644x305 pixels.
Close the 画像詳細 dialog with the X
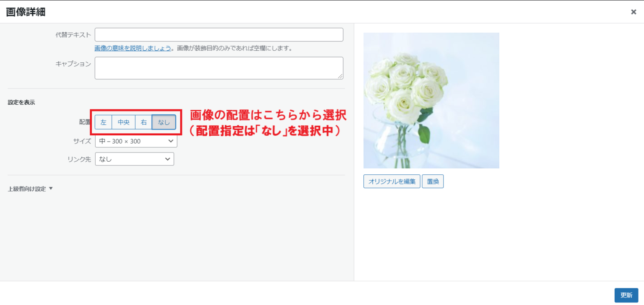(x=633, y=12)
